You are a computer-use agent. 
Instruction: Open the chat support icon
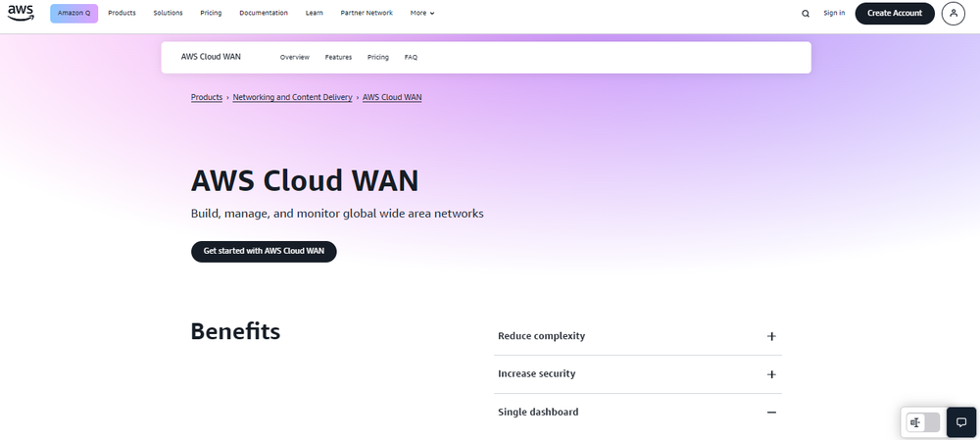point(962,422)
